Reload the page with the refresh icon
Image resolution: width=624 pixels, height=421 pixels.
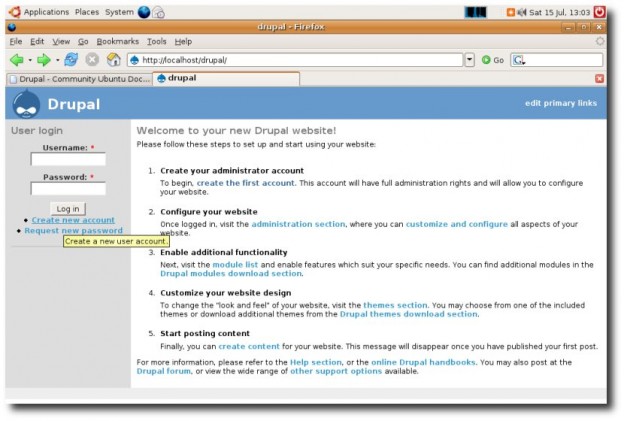(x=71, y=60)
